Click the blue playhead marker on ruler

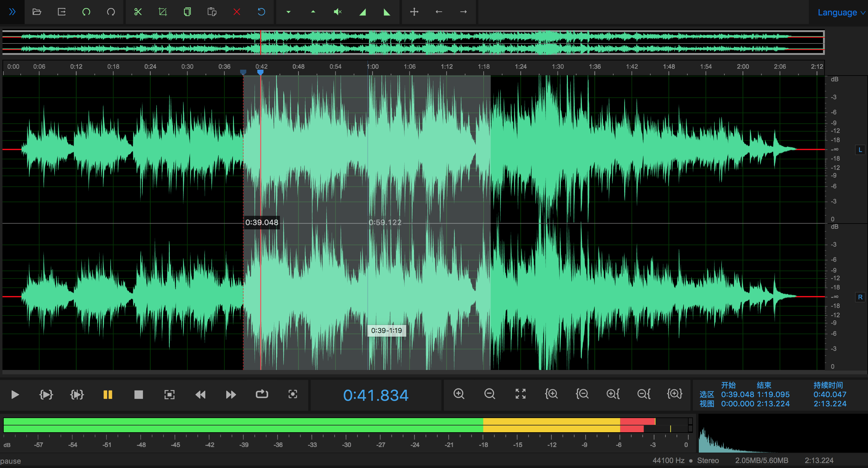coord(260,72)
